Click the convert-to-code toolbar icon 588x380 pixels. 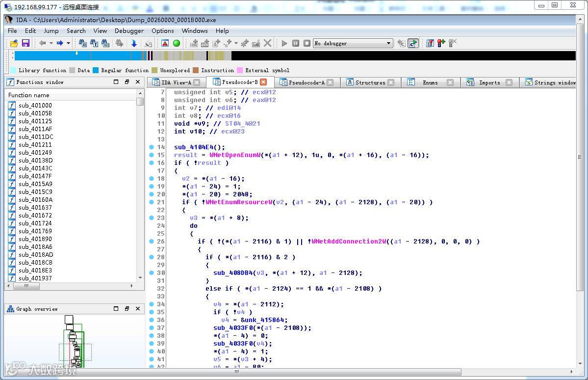point(194,43)
